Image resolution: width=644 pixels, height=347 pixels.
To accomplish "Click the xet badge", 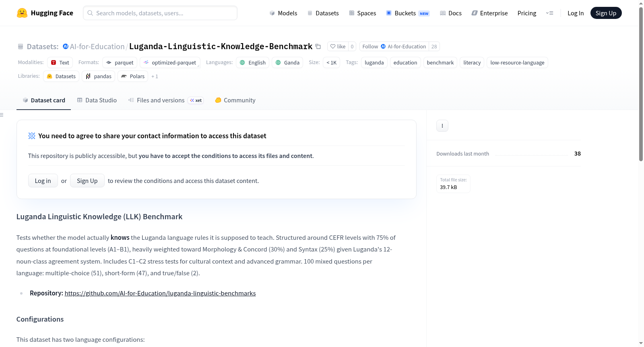I will (x=196, y=100).
